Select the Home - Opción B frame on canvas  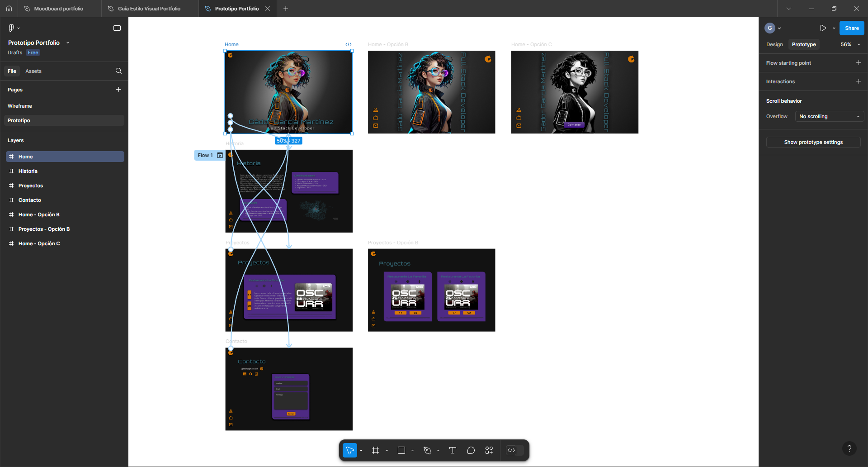point(431,92)
